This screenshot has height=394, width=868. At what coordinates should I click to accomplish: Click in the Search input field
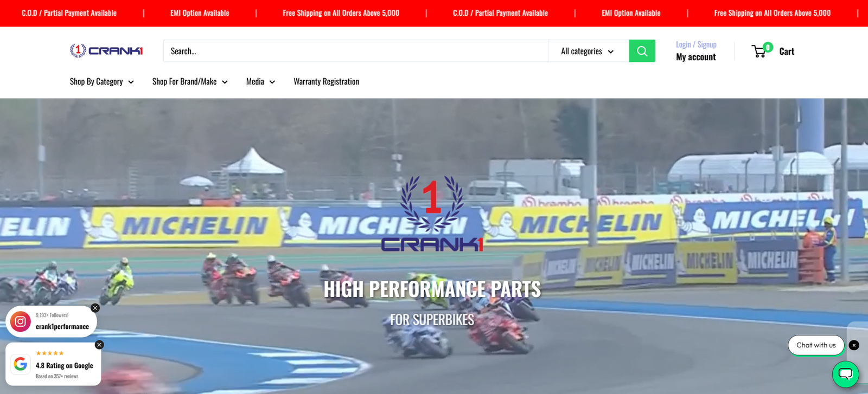pos(355,51)
